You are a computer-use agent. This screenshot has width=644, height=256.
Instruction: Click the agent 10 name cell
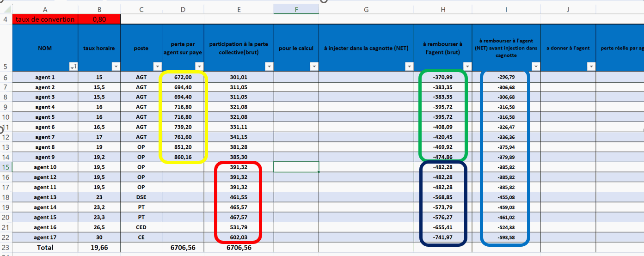coord(45,167)
